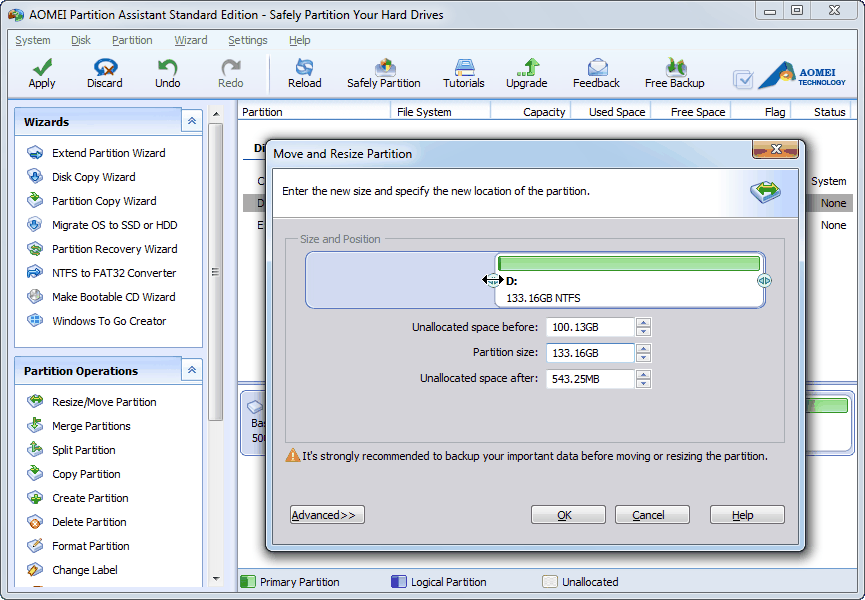Click the Reload toolbar icon

click(305, 73)
